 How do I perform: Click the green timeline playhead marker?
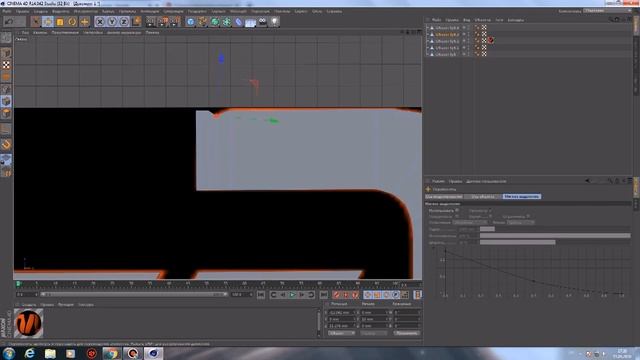pos(18,283)
